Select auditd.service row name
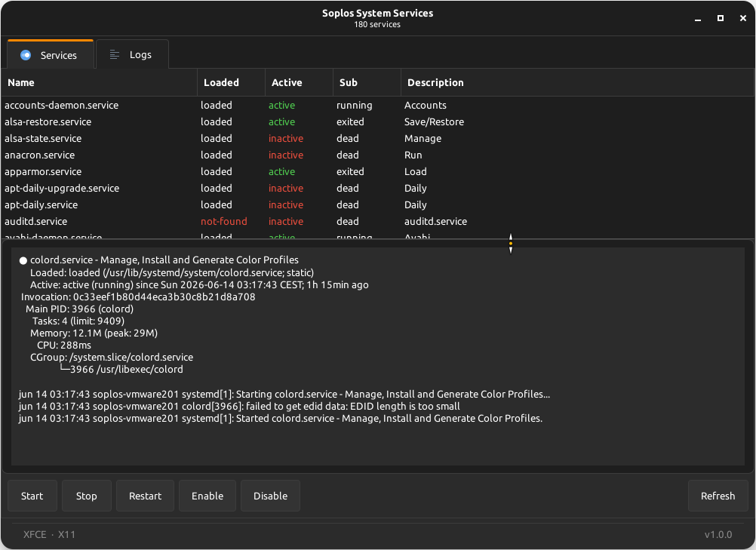 pyautogui.click(x=35, y=221)
